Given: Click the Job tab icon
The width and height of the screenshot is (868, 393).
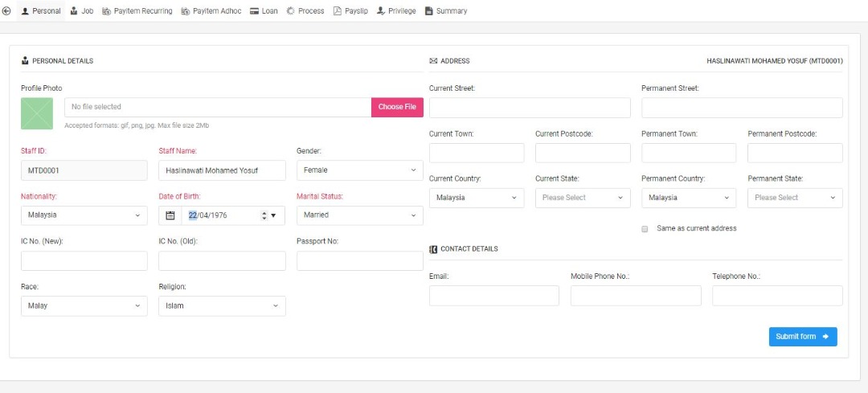Looking at the screenshot, I should click(x=74, y=11).
